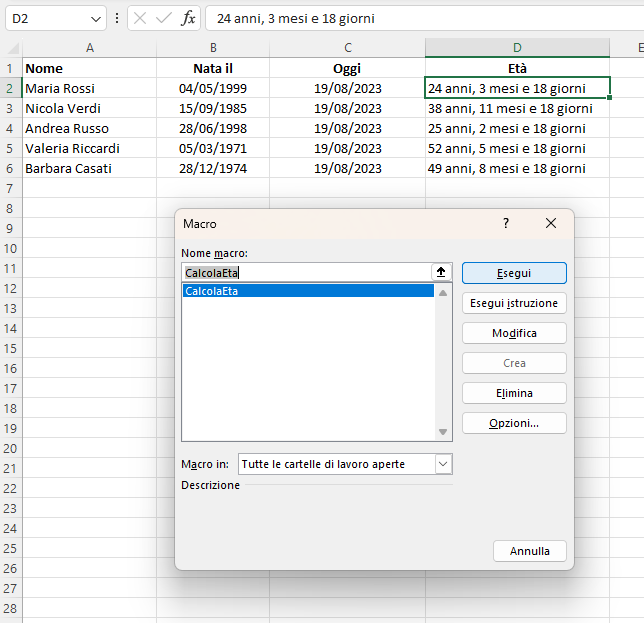Click the formula bar confirm checkmark icon
This screenshot has height=623, width=644.
click(x=164, y=18)
